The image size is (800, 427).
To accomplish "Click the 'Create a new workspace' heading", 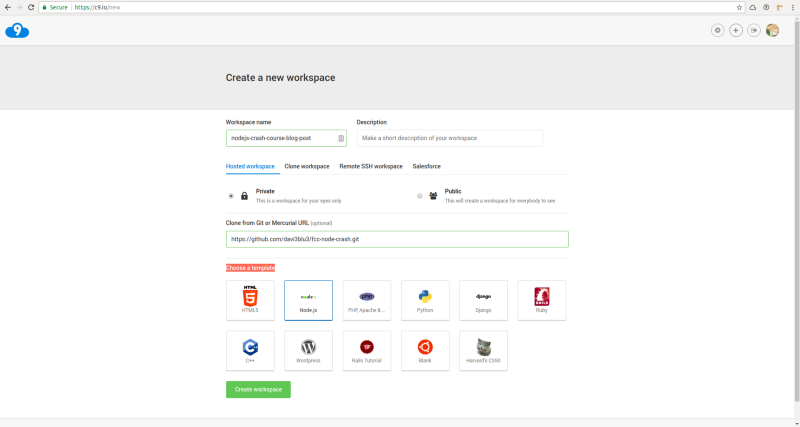I will pyautogui.click(x=281, y=78).
